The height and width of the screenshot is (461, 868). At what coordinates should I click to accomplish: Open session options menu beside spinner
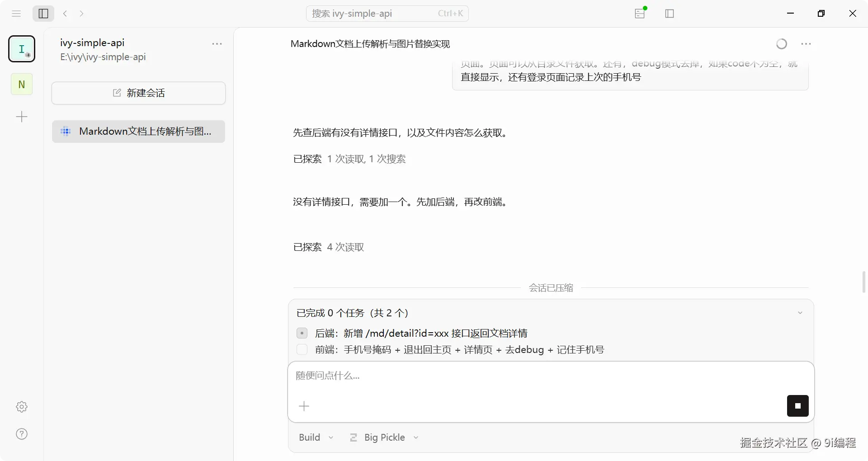click(806, 44)
